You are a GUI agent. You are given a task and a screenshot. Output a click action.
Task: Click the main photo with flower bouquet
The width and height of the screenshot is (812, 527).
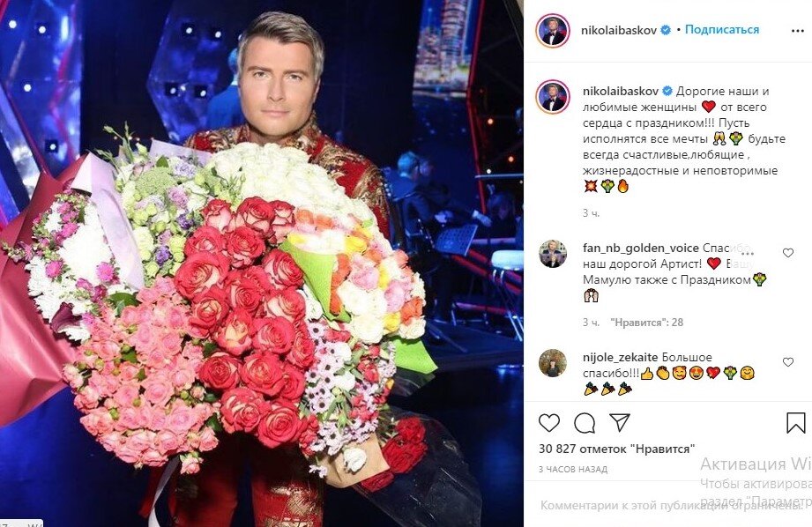(x=262, y=263)
